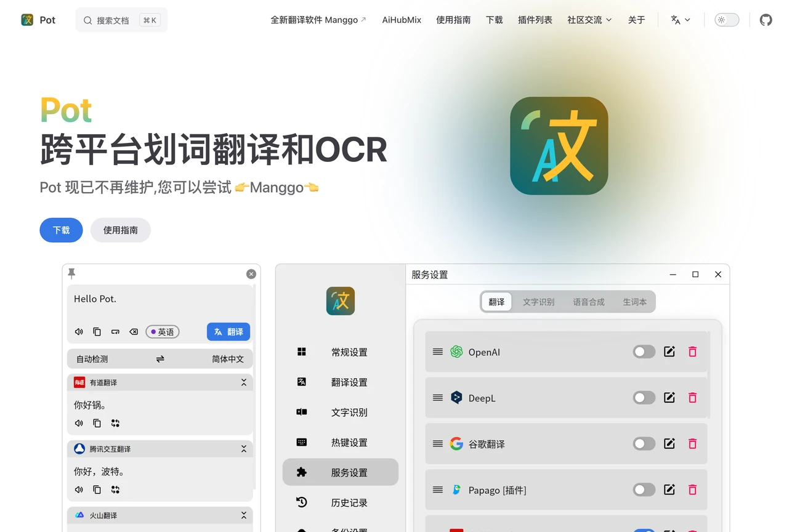Collapse the 有道翻译 result panel with its chevron
Viewport: 792px width, 532px height.
click(244, 382)
